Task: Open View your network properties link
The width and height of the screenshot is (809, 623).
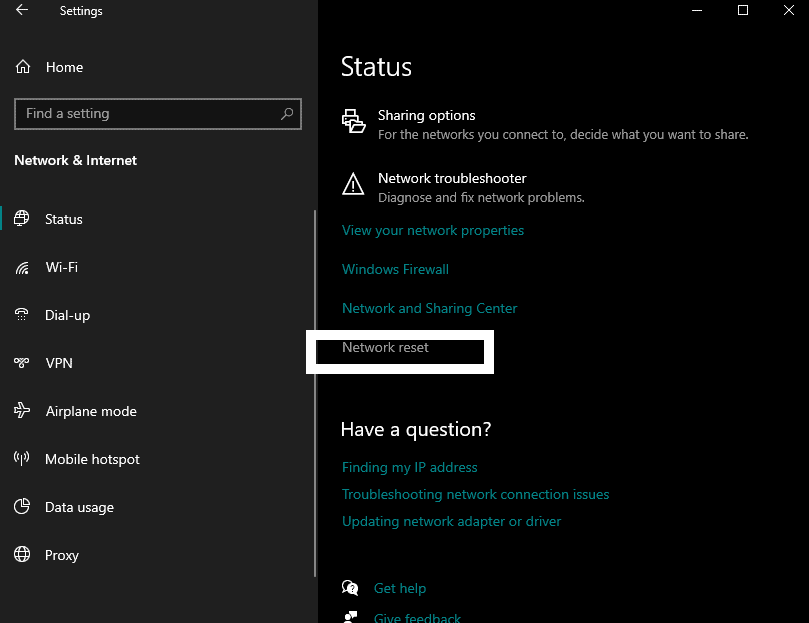Action: point(433,230)
